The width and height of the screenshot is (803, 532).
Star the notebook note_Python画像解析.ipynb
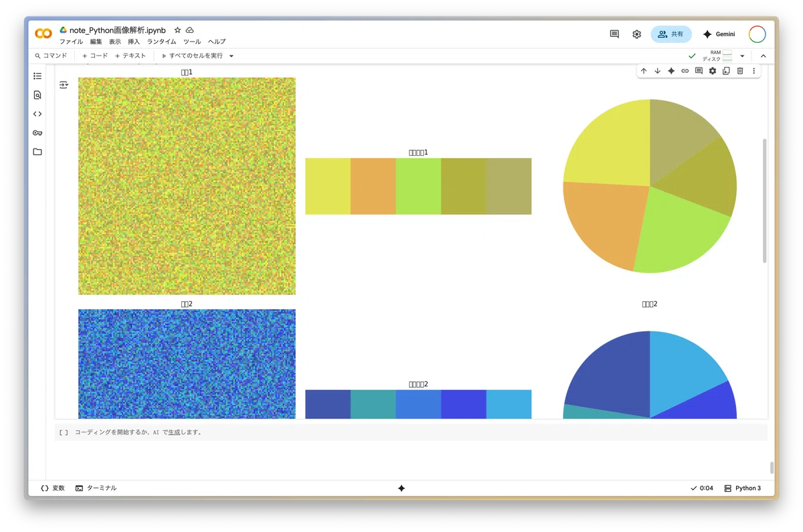click(x=177, y=30)
